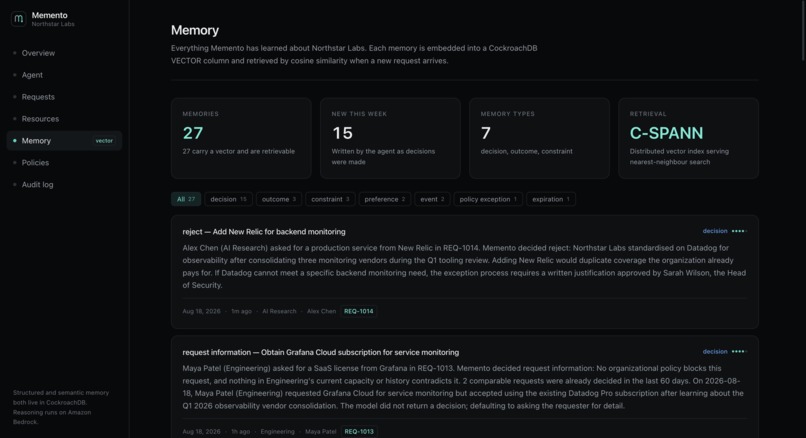Filter by constraint type
806x438 pixels.
click(x=330, y=199)
